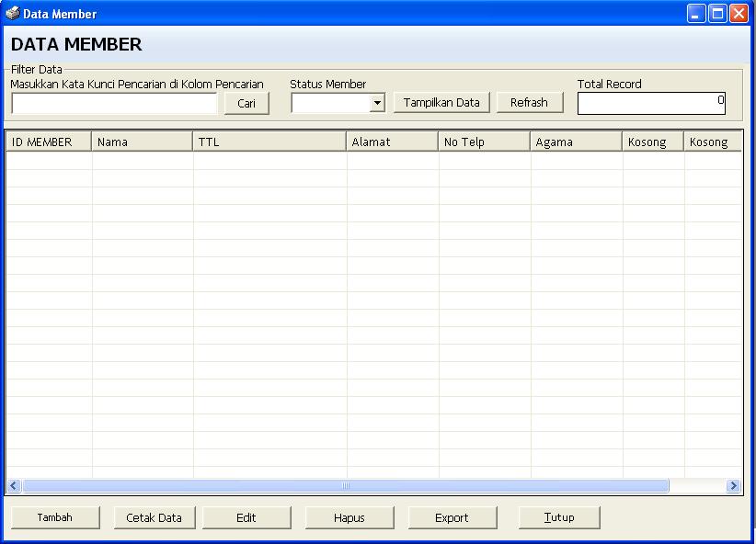Click the Agama column header

pos(575,142)
